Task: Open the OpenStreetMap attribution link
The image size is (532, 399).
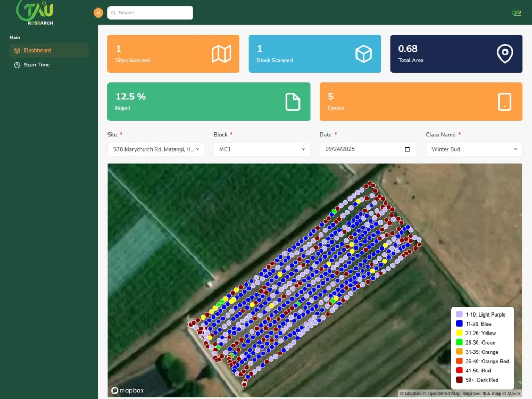Action: pos(442,394)
